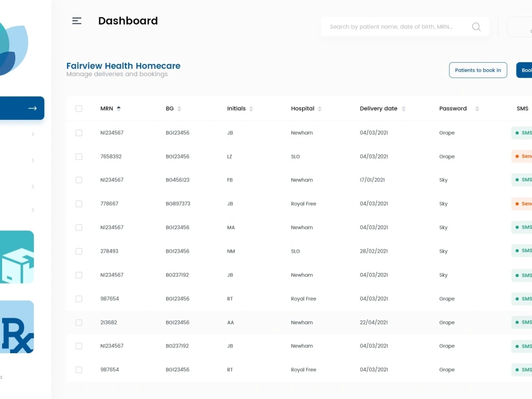Click delivery date 28/02/2021
The image size is (532, 399).
pyautogui.click(x=373, y=251)
